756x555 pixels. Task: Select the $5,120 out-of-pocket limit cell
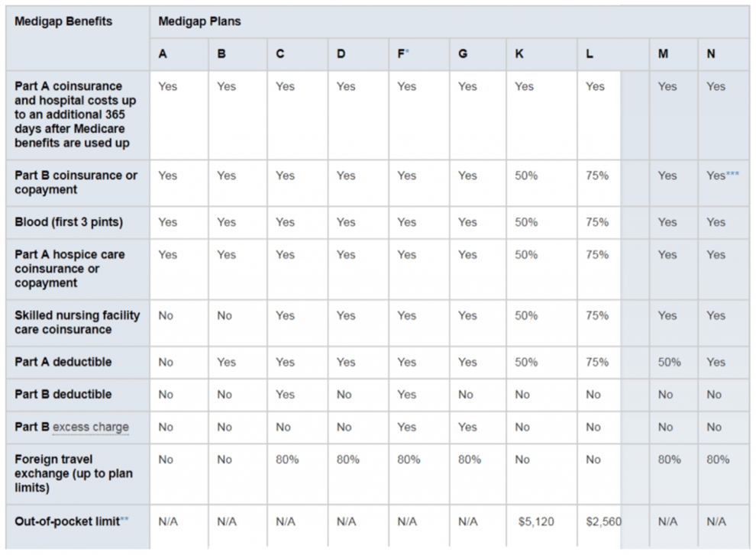coord(536,522)
